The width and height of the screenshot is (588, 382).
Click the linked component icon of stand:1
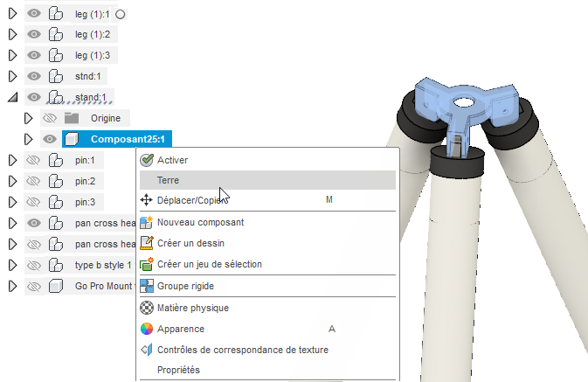56,98
